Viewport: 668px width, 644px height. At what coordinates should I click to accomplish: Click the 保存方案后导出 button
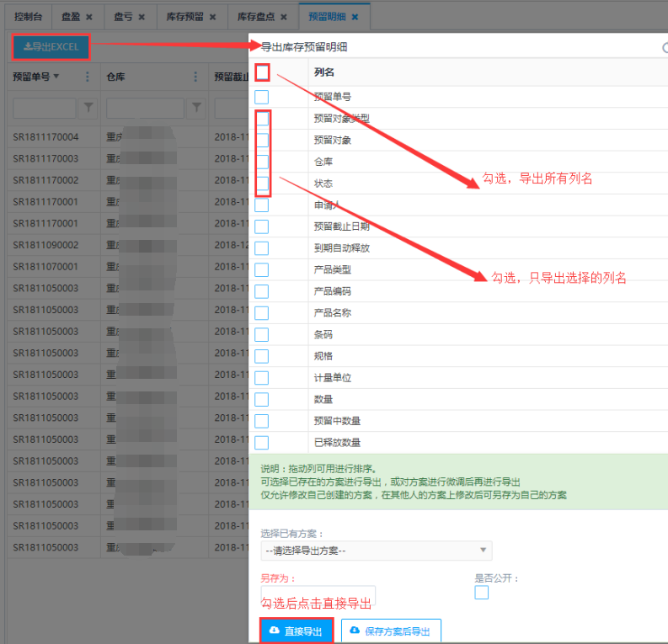click(391, 631)
